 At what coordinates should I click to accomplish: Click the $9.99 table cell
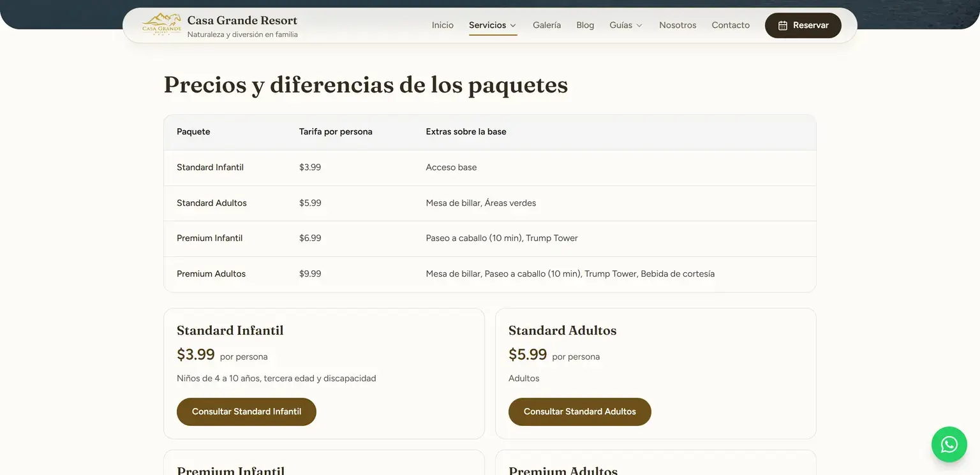coord(310,274)
